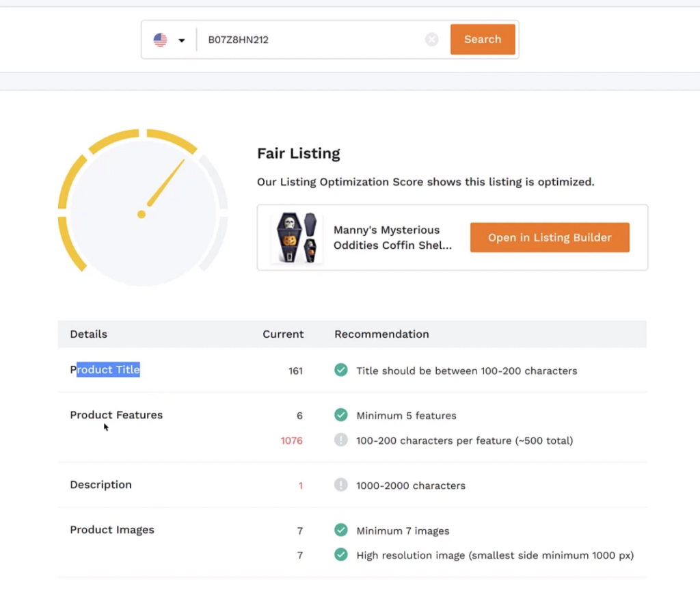Click the Fair Listing heading
Screen dimensions: 700x601
298,153
